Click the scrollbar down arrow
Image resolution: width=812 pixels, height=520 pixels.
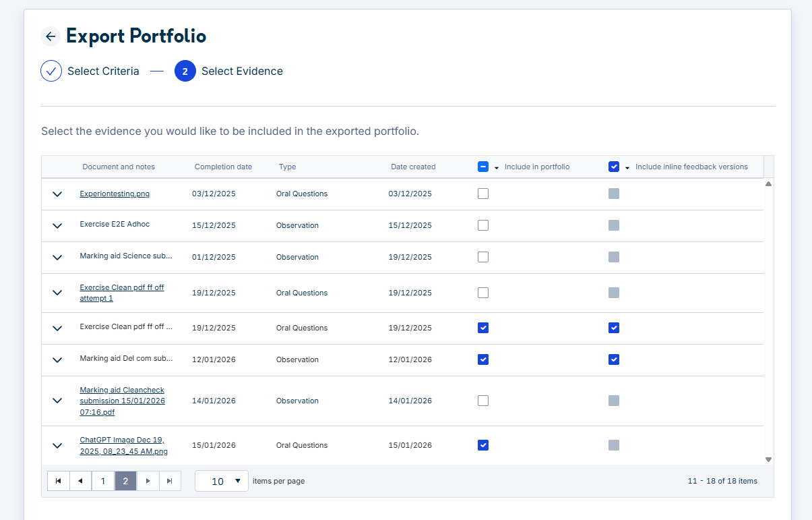point(769,459)
